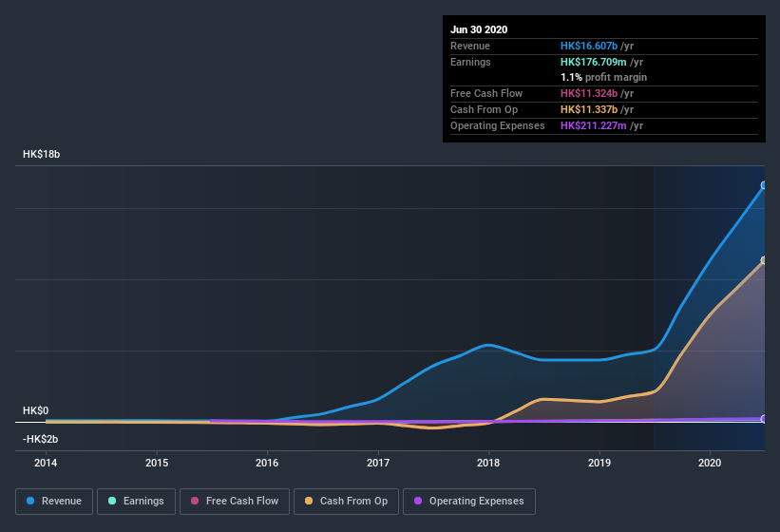Hide the Free Cash Flow series

point(234,501)
